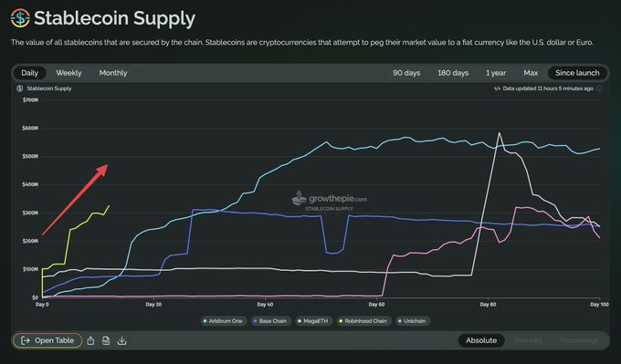This screenshot has height=364, width=621.
Task: Select the Absolute scale mode
Action: [481, 340]
